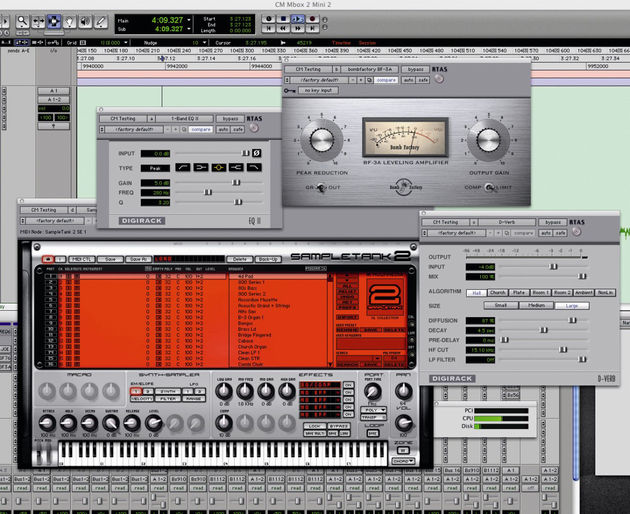630x514 pixels.
Task: Select High-Shelf filter type in EQ II
Action: click(236, 167)
